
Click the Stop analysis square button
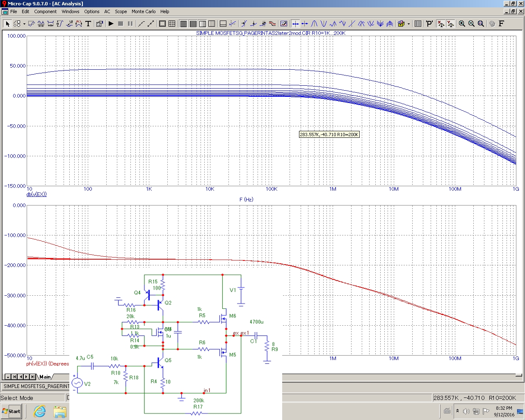(121, 24)
